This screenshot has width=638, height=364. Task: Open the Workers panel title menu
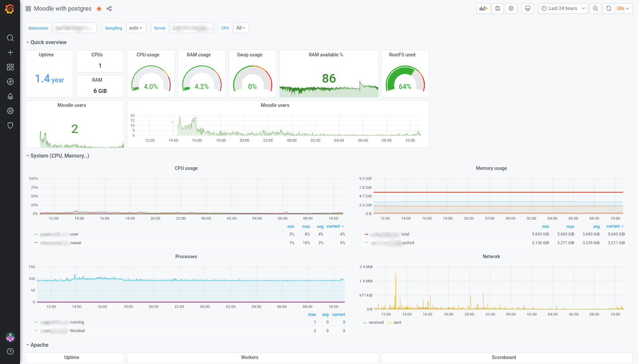click(x=250, y=358)
